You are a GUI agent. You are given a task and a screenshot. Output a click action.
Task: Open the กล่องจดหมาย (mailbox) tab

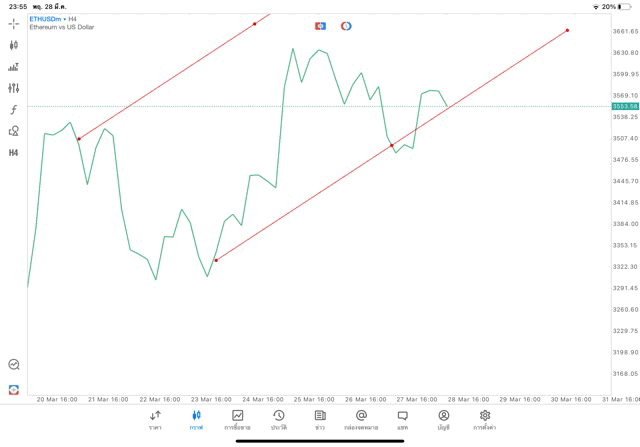[361, 419]
